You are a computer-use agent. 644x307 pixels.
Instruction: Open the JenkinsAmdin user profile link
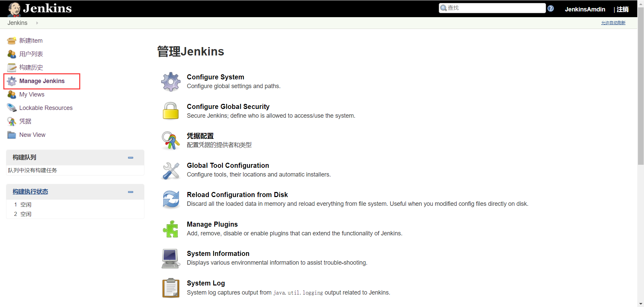point(585,9)
